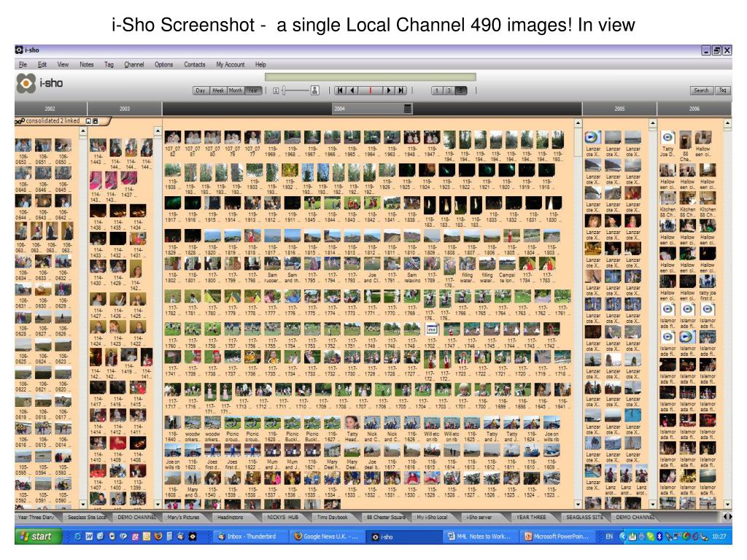
Task: Select the 2003 year on timeline
Action: coord(125,109)
